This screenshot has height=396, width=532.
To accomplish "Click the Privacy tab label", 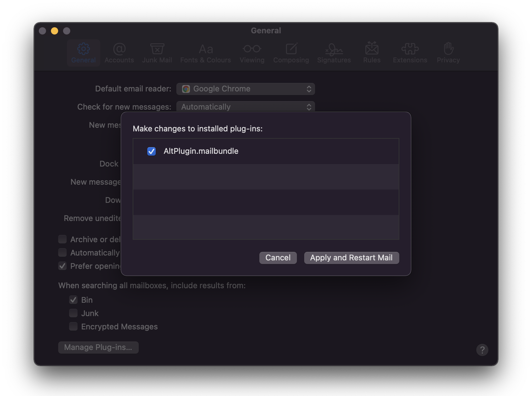I will pos(448,60).
